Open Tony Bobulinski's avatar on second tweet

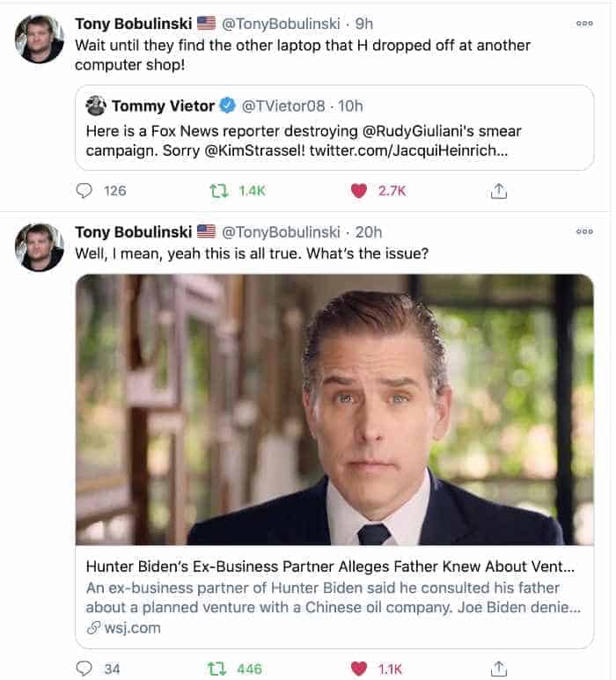[x=40, y=247]
